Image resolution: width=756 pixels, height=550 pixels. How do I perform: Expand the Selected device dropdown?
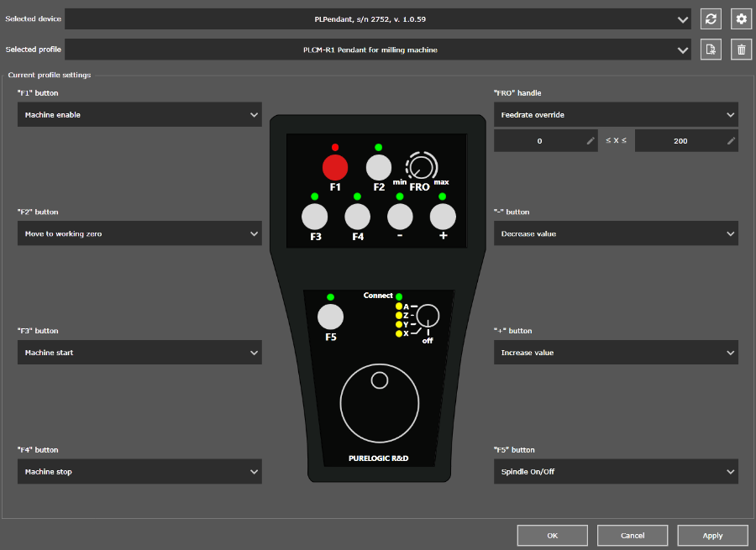377,19
